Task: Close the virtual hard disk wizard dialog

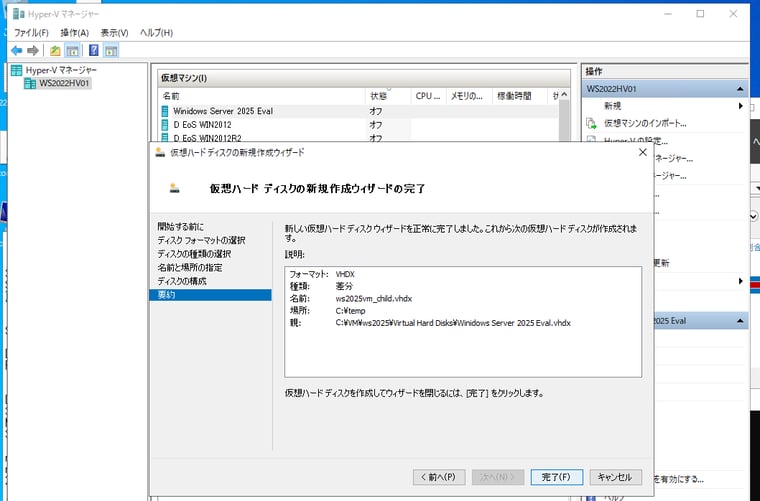Action: (643, 152)
